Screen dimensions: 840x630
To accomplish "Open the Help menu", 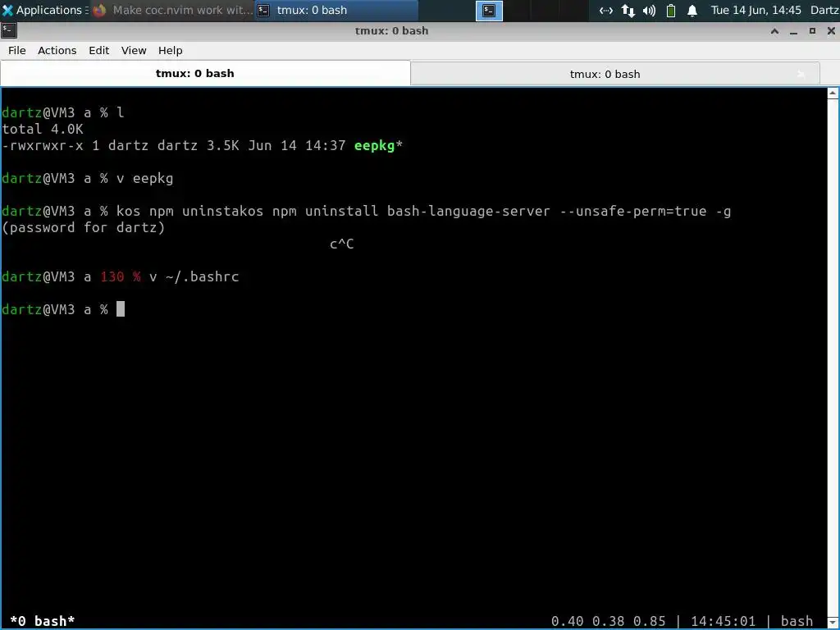I will click(x=171, y=50).
